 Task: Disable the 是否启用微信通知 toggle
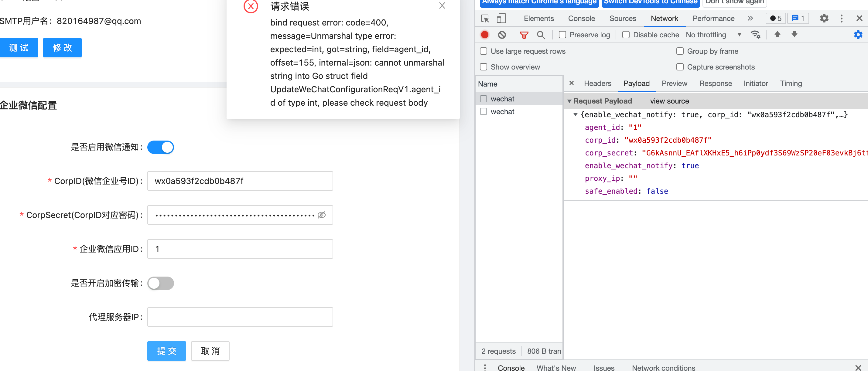pyautogui.click(x=161, y=147)
